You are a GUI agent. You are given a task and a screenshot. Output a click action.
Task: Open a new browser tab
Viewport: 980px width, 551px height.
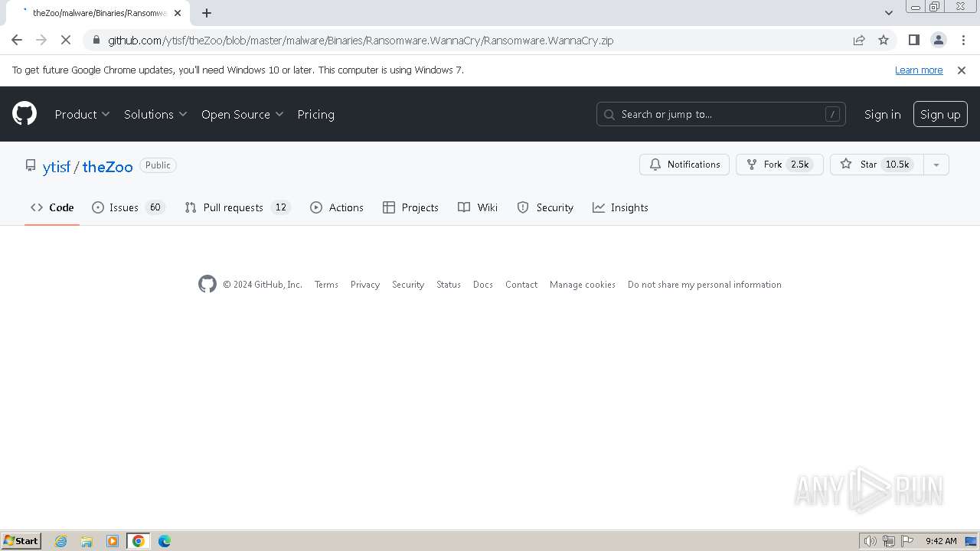coord(207,13)
